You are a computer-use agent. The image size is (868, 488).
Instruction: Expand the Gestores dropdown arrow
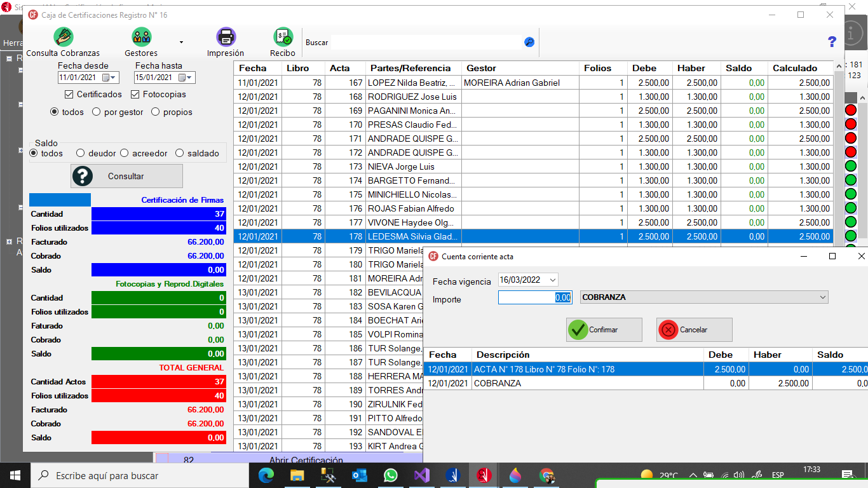point(181,43)
